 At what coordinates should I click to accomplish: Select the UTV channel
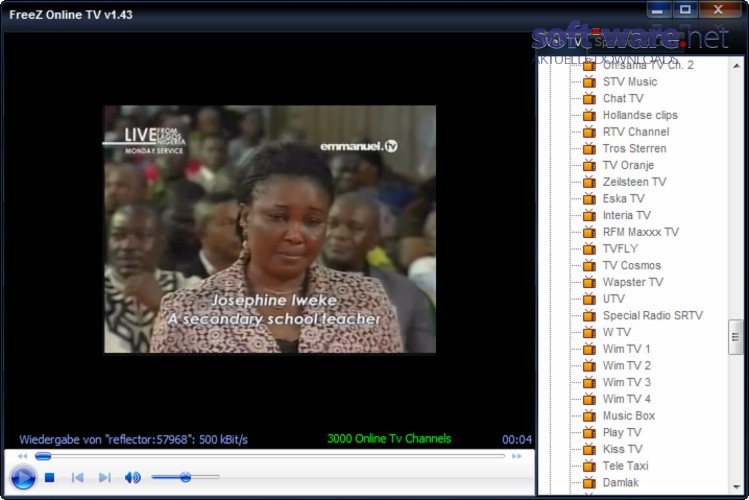pyautogui.click(x=614, y=299)
